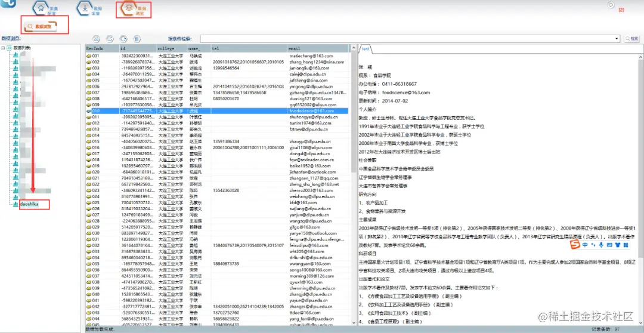Click the Sogou skin shirt icon
The height and width of the screenshot is (333, 644).
coord(618,245)
